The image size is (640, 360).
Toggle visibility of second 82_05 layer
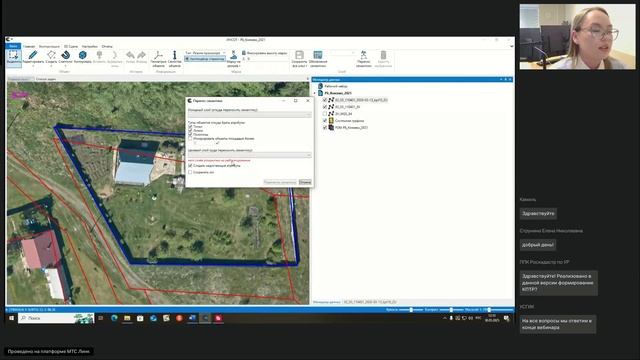click(325, 107)
